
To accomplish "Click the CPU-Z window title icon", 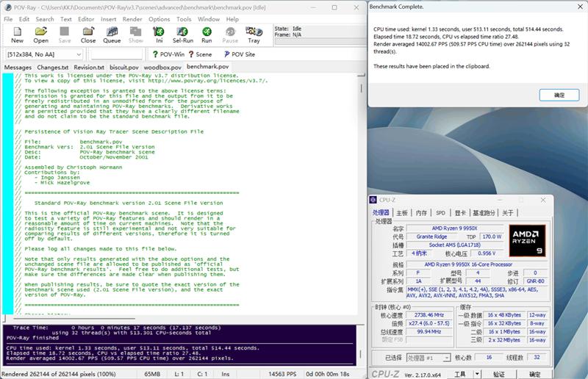I will click(373, 200).
